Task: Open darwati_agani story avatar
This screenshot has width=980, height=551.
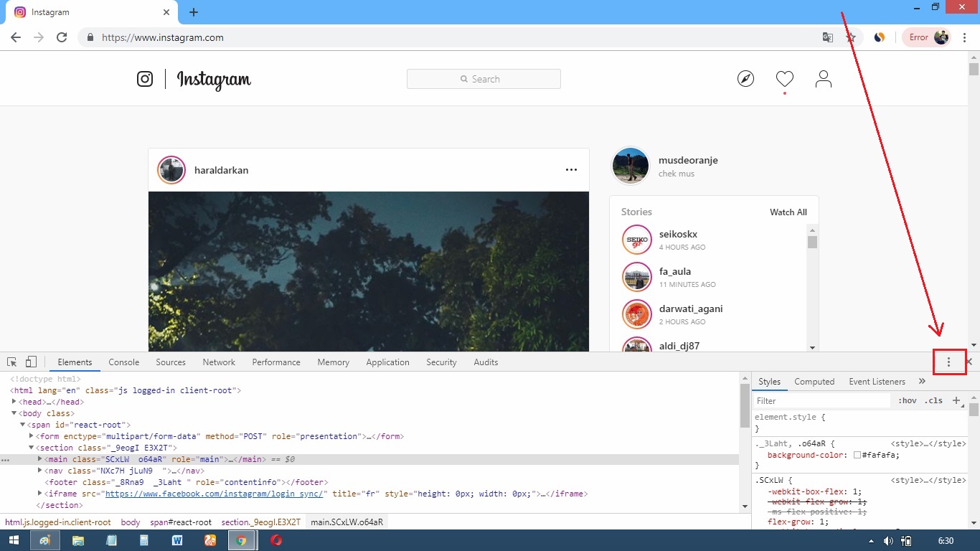Action: (637, 314)
